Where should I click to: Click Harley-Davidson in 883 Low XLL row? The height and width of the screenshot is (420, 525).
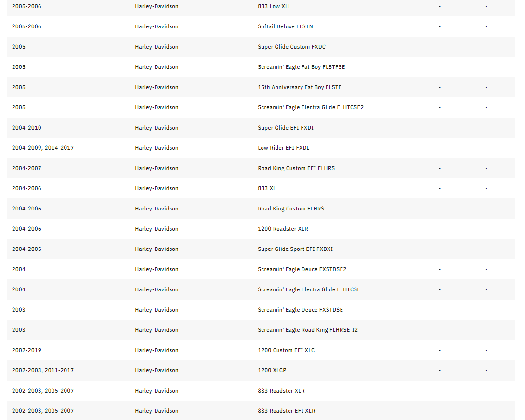point(157,6)
